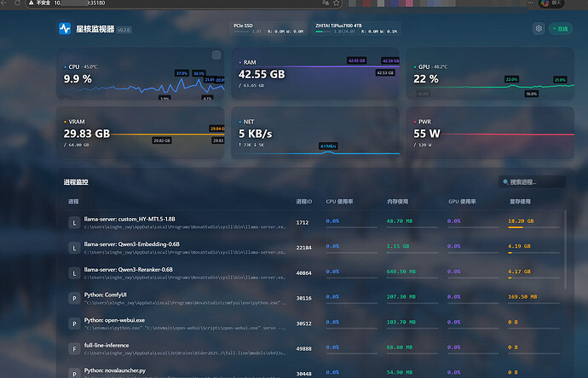Open the Copilot 聊天 button in browser

(x=551, y=3)
